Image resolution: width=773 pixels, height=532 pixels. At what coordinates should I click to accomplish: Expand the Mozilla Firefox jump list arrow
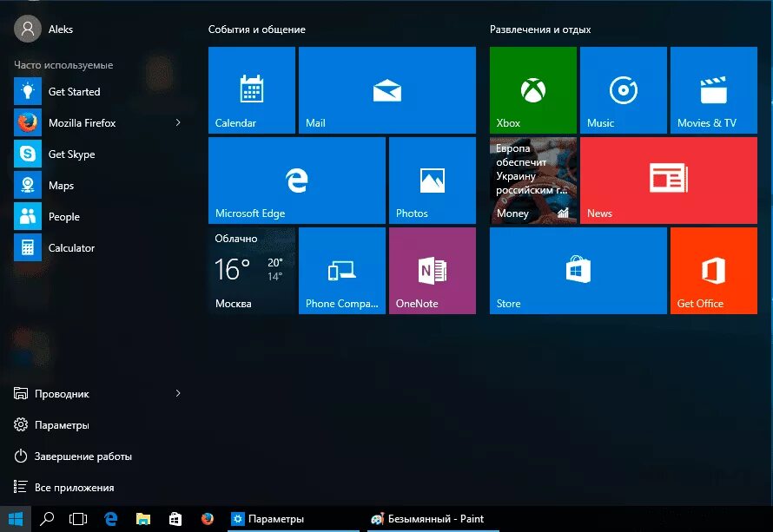coord(178,122)
